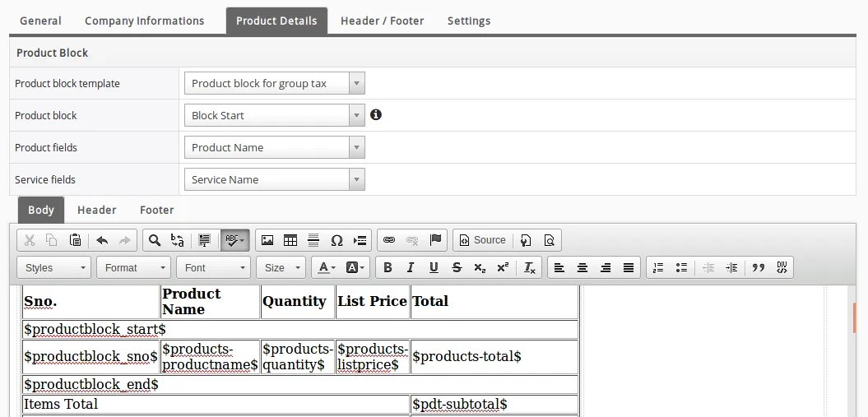
Task: Expand the Product fields dropdown
Action: tap(274, 147)
